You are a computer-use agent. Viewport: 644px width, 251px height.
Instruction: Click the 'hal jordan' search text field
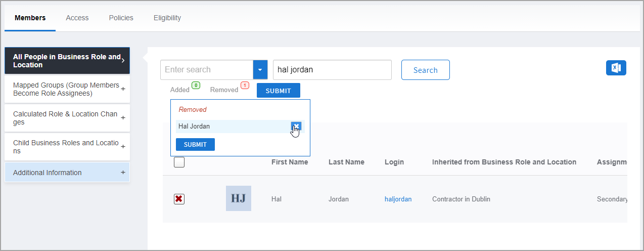coord(332,70)
